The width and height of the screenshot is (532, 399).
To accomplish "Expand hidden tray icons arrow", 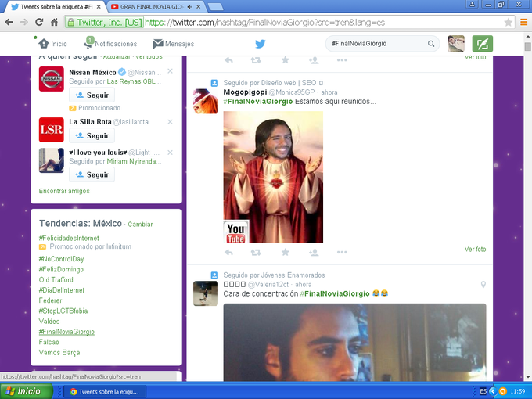I will (493, 391).
